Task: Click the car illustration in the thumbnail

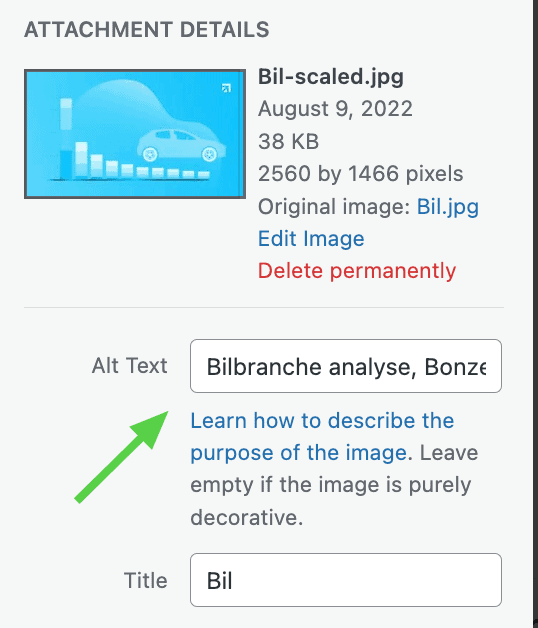Action: pos(182,145)
